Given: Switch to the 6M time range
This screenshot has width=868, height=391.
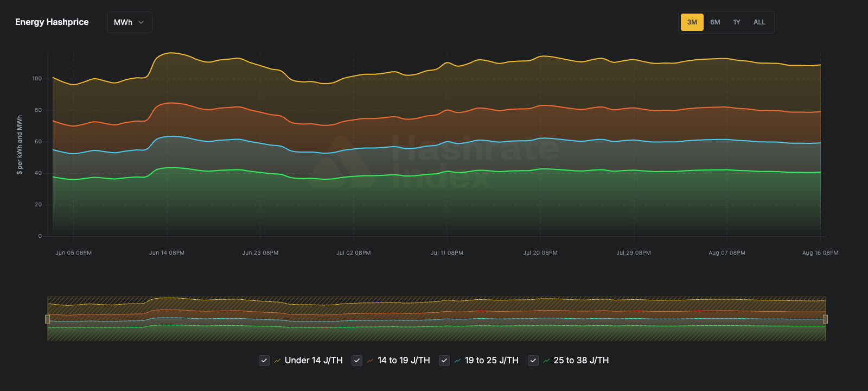Looking at the screenshot, I should pos(715,22).
